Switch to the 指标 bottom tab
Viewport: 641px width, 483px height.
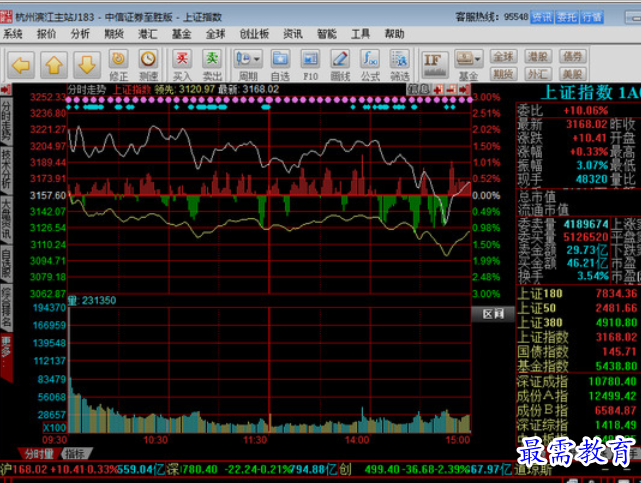coord(76,453)
